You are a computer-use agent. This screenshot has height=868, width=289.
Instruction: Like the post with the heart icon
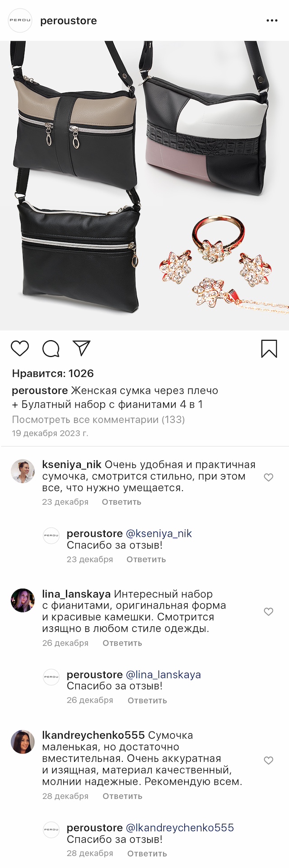[20, 348]
